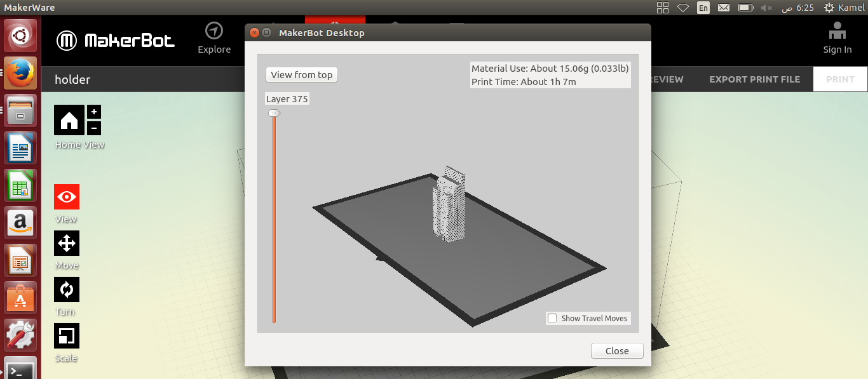This screenshot has height=379, width=868.
Task: Click the Explore label
Action: point(214,50)
